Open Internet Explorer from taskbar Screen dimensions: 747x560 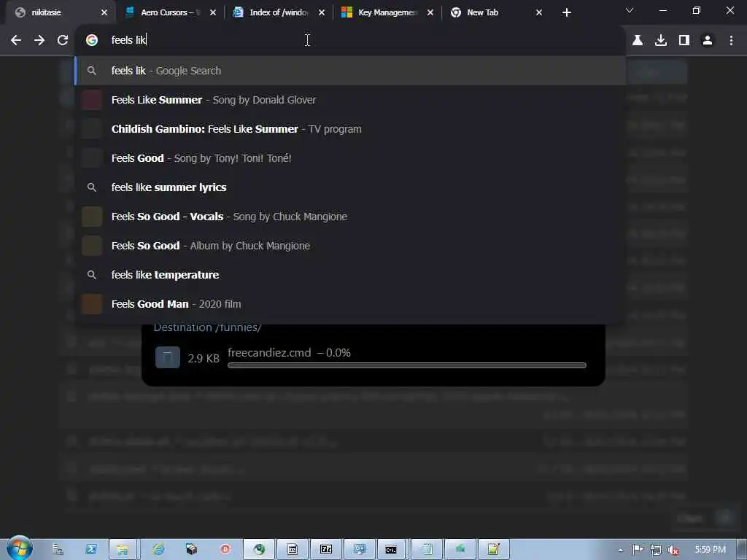tap(158, 550)
